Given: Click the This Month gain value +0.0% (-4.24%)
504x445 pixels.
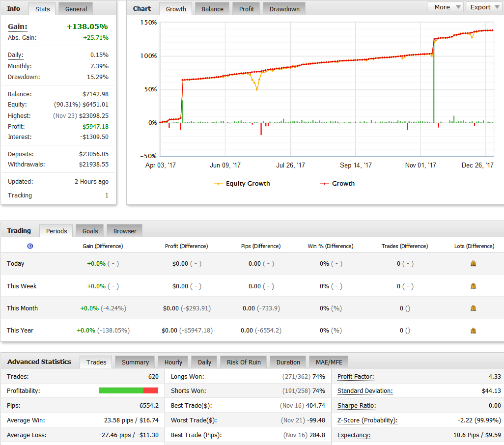Looking at the screenshot, I should click(x=103, y=308).
